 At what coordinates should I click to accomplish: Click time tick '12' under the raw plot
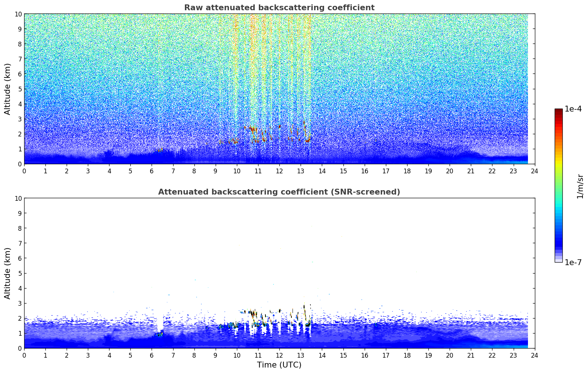click(x=279, y=171)
